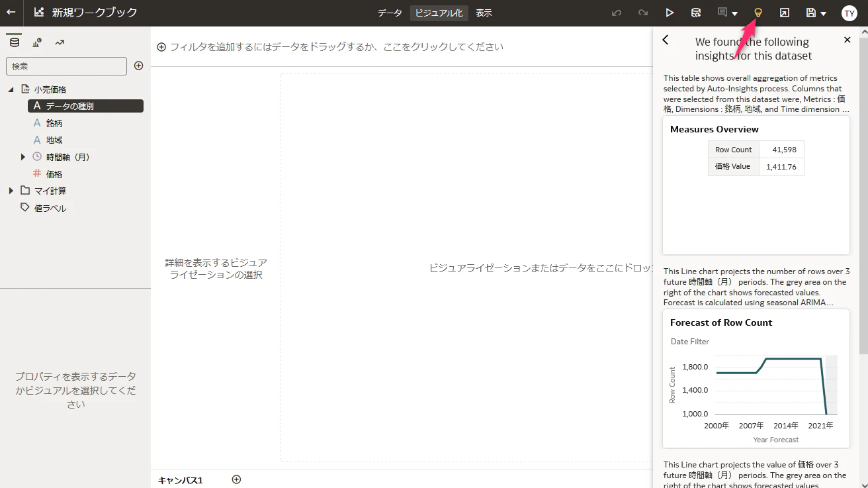Open the Analytics pane trend-line icon
The height and width of the screenshot is (488, 868).
[60, 42]
